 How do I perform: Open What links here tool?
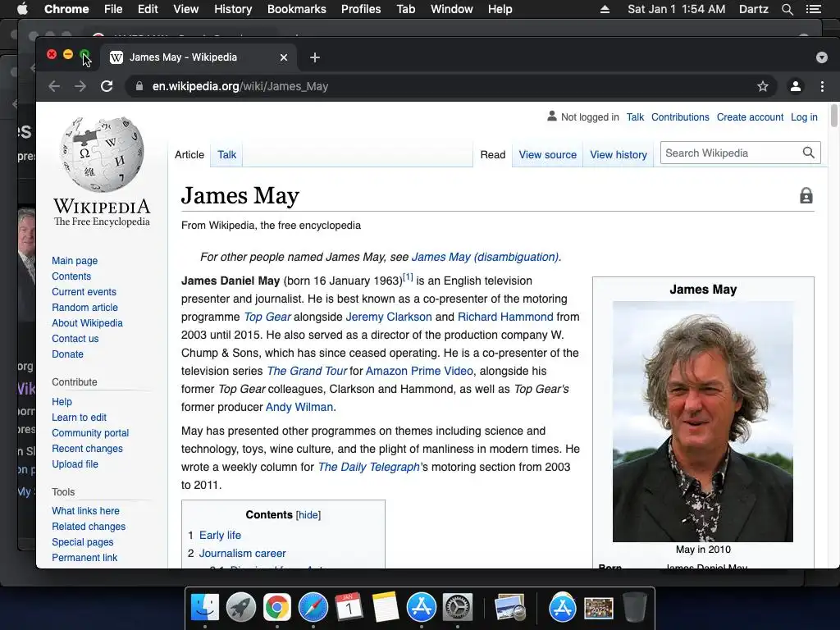point(85,511)
